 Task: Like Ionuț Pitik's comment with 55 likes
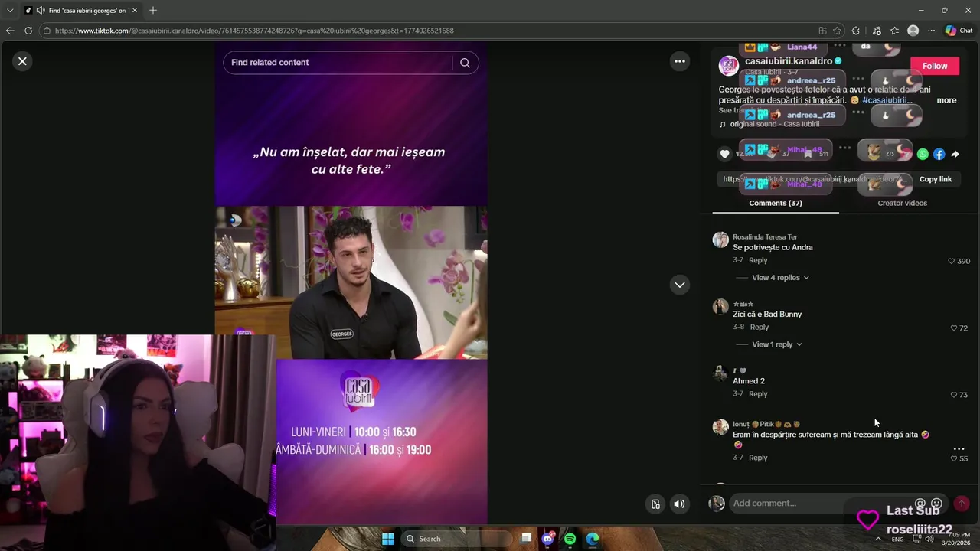click(x=954, y=458)
